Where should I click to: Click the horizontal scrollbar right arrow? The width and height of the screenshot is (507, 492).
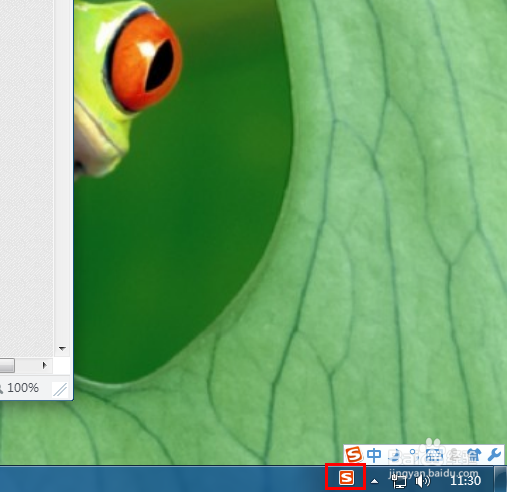click(x=44, y=366)
